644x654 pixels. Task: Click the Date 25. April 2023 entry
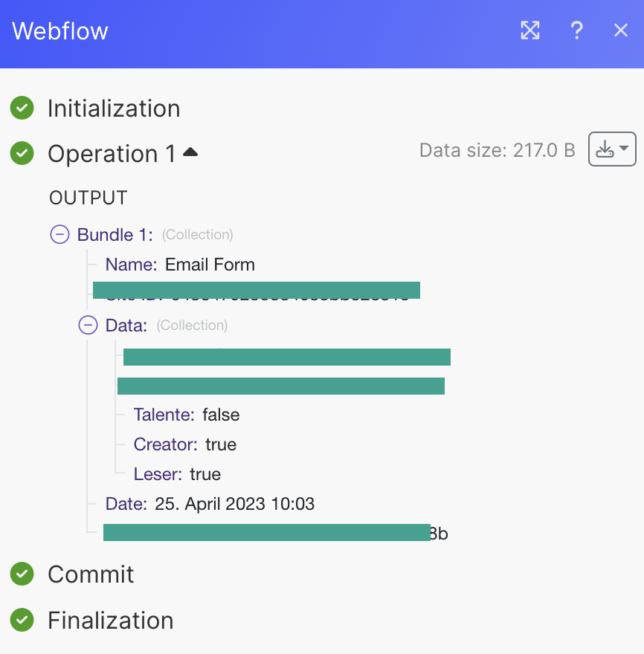[x=210, y=504]
